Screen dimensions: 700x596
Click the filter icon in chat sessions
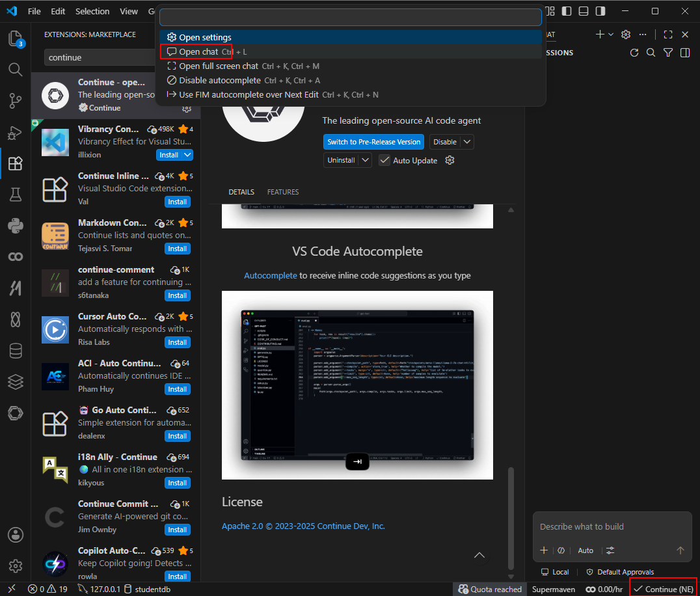tap(668, 53)
